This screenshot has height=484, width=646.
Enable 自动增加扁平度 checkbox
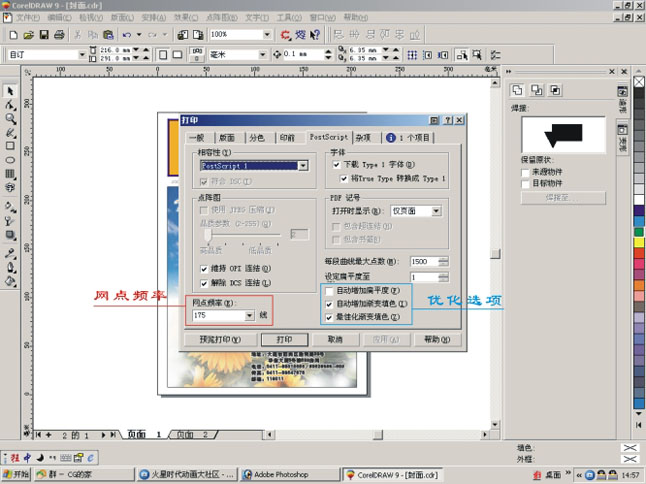330,291
